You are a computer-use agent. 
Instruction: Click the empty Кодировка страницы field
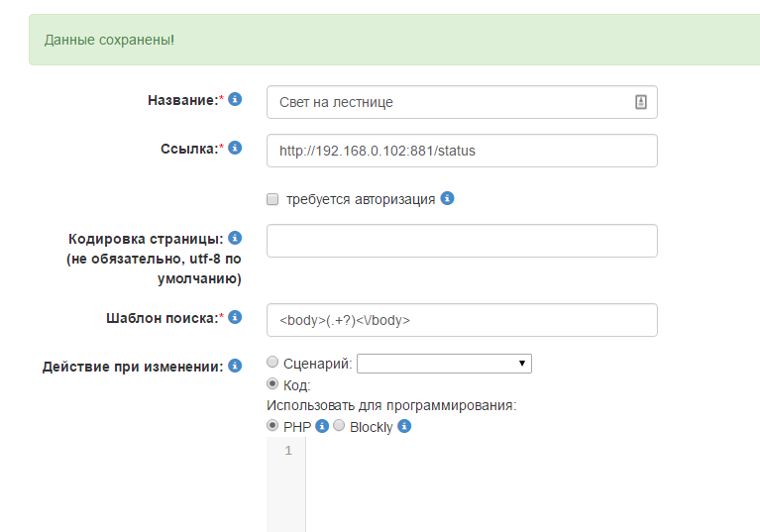pos(462,241)
